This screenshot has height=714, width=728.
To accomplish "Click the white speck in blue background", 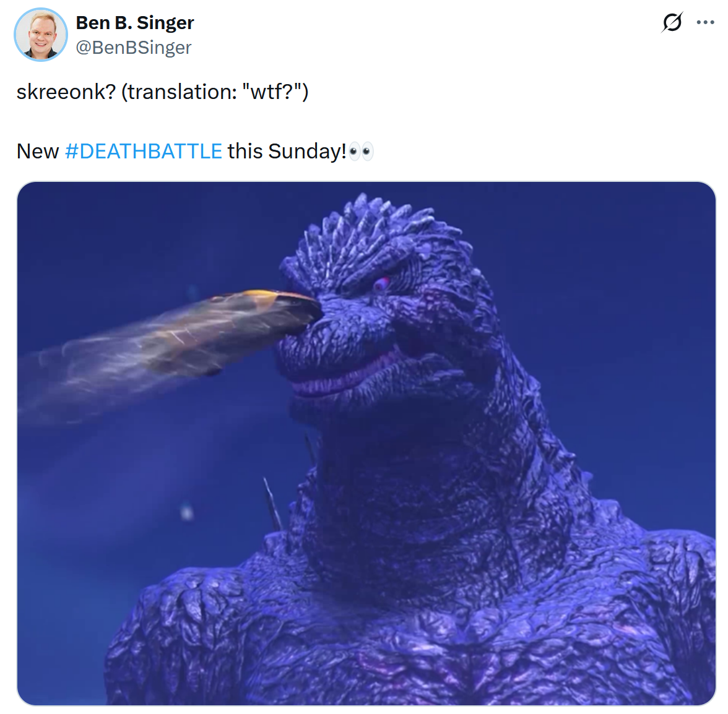I will click(x=187, y=513).
